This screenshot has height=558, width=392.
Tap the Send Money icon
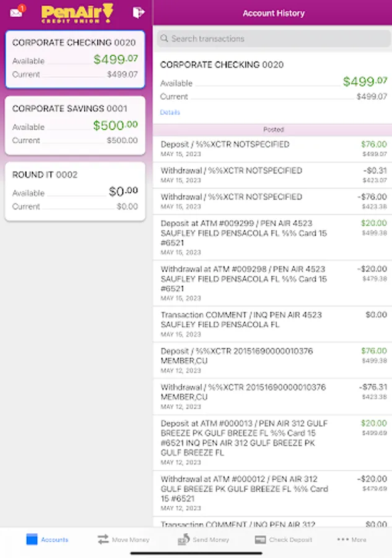pyautogui.click(x=183, y=539)
